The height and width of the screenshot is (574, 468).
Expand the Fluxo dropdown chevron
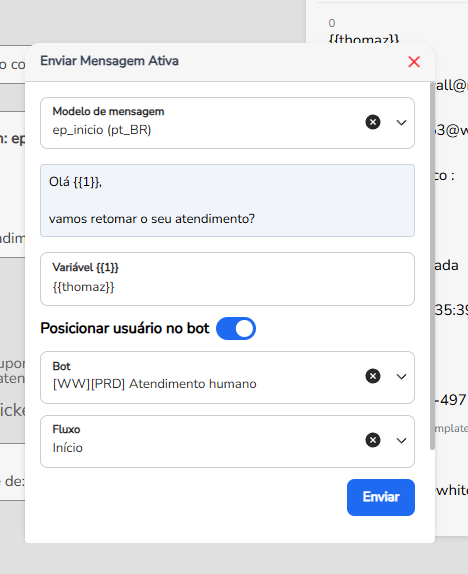(x=401, y=440)
